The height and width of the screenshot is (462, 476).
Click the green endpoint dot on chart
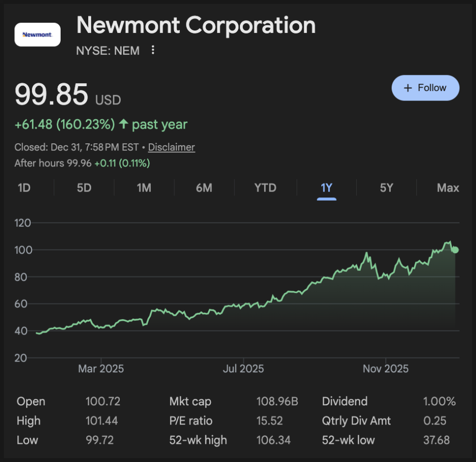click(455, 250)
